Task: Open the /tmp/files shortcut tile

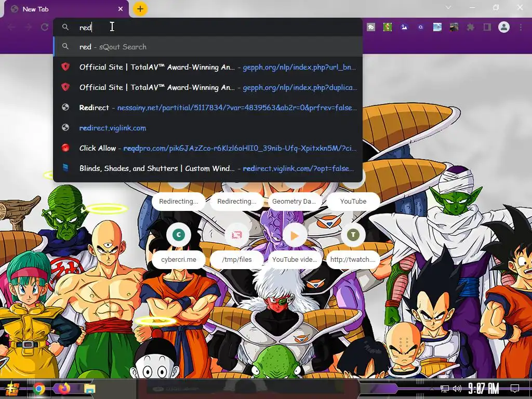Action: 237,245
